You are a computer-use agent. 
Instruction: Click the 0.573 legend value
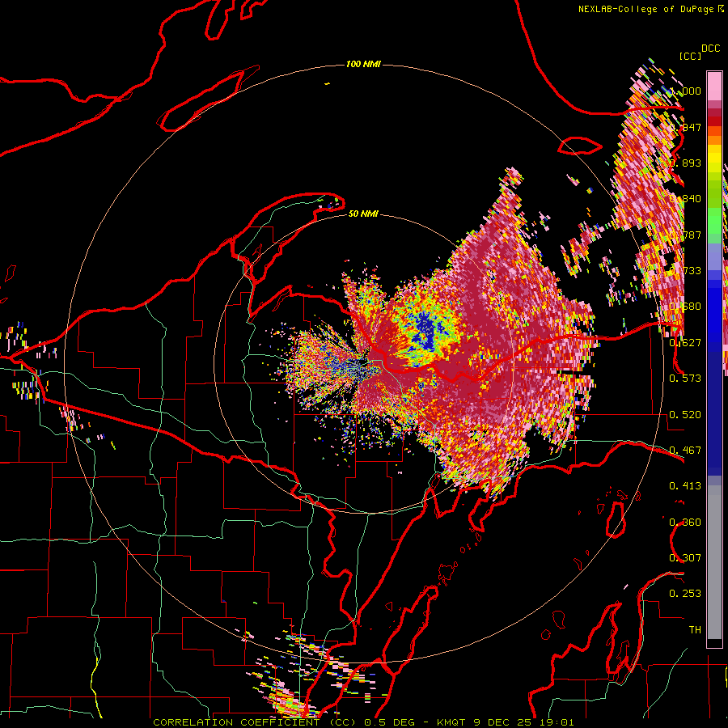tap(685, 379)
